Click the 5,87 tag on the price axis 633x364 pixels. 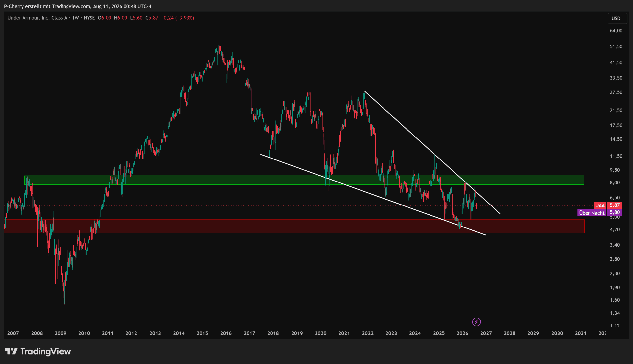pyautogui.click(x=614, y=205)
